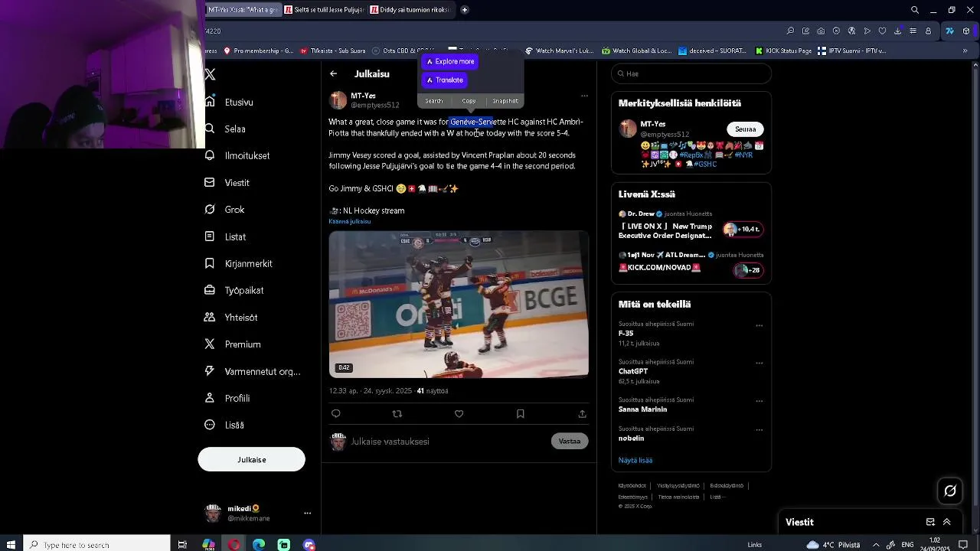The width and height of the screenshot is (980, 551).
Task: Select Snapshot in the selection popup
Action: (505, 101)
